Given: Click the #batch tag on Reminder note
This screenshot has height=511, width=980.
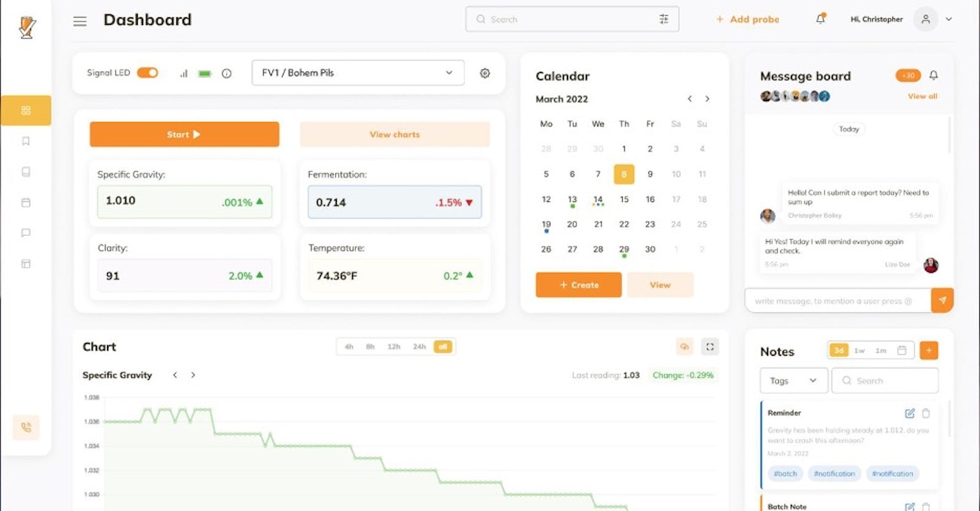Looking at the screenshot, I should pos(785,473).
